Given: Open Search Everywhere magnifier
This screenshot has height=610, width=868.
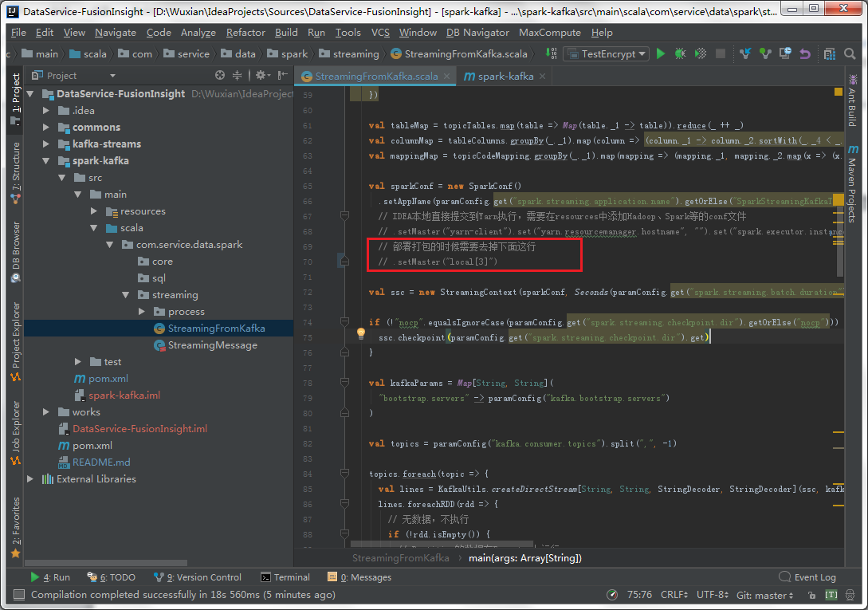Looking at the screenshot, I should pyautogui.click(x=850, y=53).
